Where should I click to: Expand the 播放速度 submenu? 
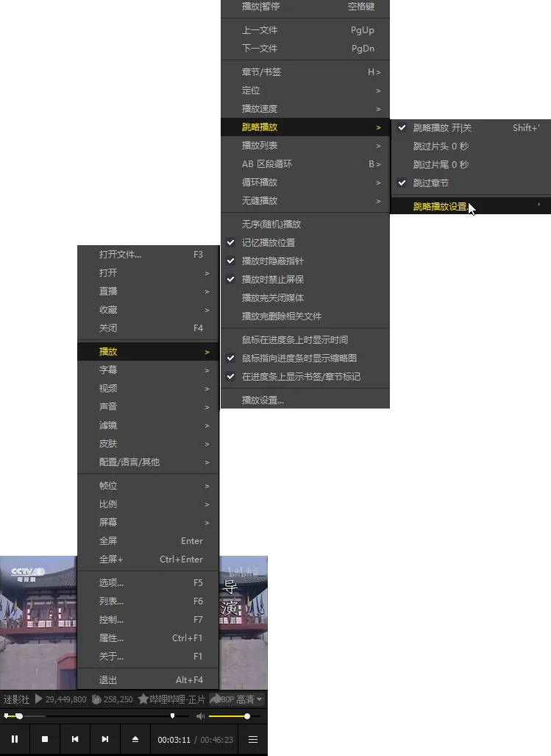pos(260,109)
